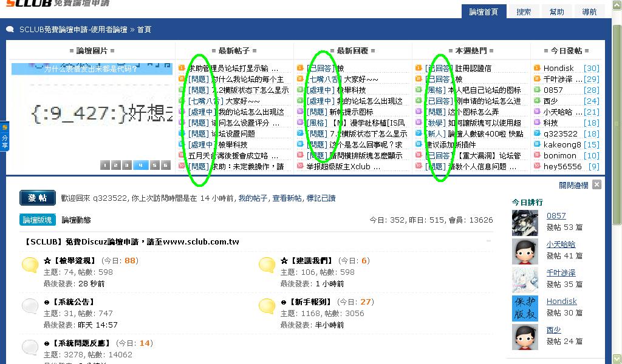The height and width of the screenshot is (364, 622).
Task: Open the 查看新帖 link
Action: point(287,198)
